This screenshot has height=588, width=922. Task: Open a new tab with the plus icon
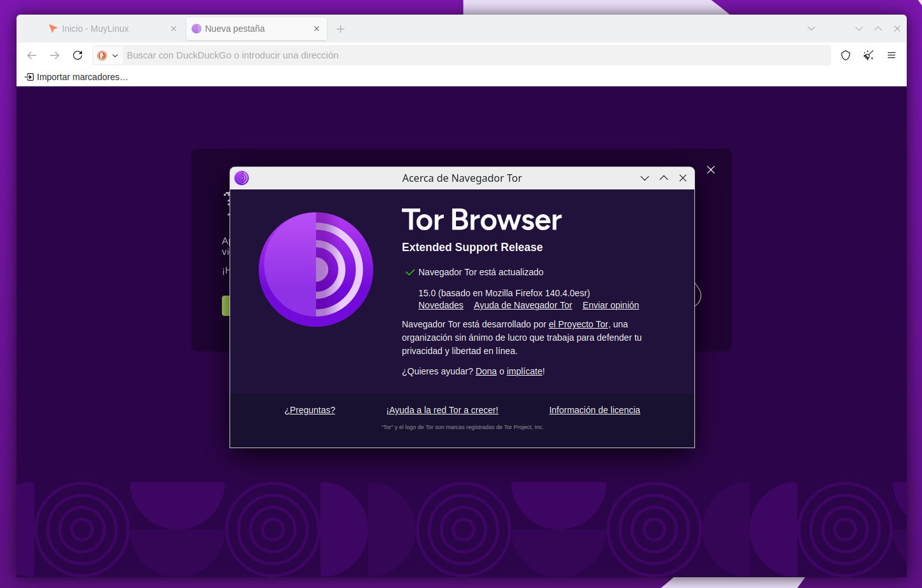pyautogui.click(x=340, y=29)
